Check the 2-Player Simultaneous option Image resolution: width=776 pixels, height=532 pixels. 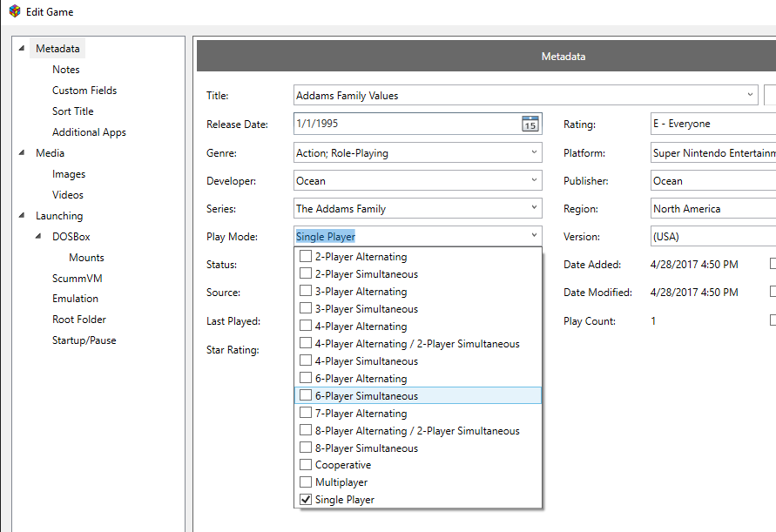[306, 273]
